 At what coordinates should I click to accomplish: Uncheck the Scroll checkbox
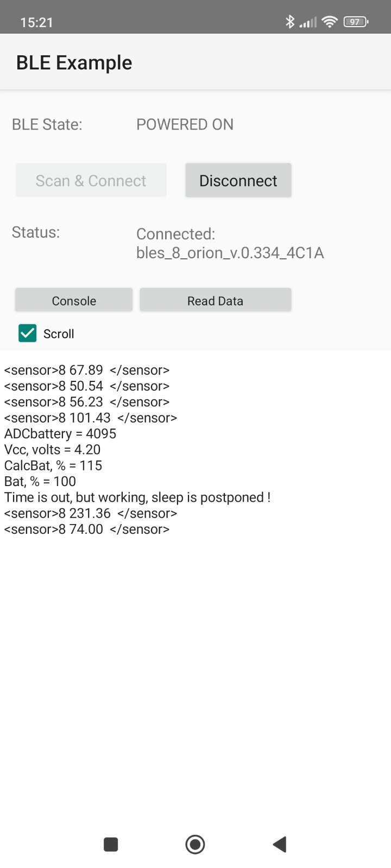(x=28, y=333)
